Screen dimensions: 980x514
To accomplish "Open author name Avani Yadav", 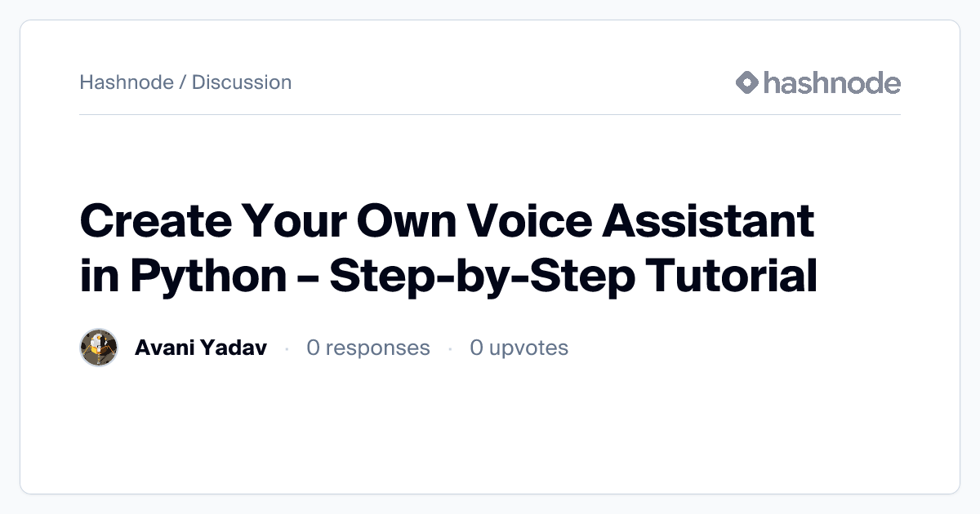I will point(200,348).
